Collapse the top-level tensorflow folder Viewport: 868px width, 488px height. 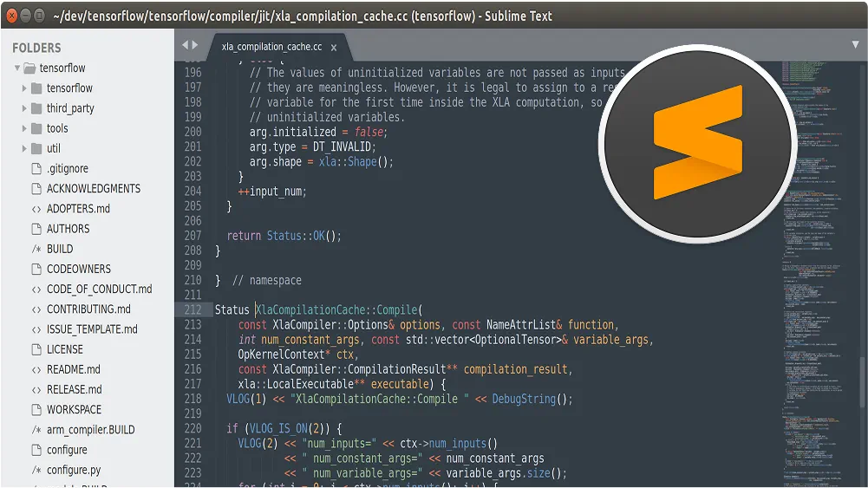click(x=17, y=68)
